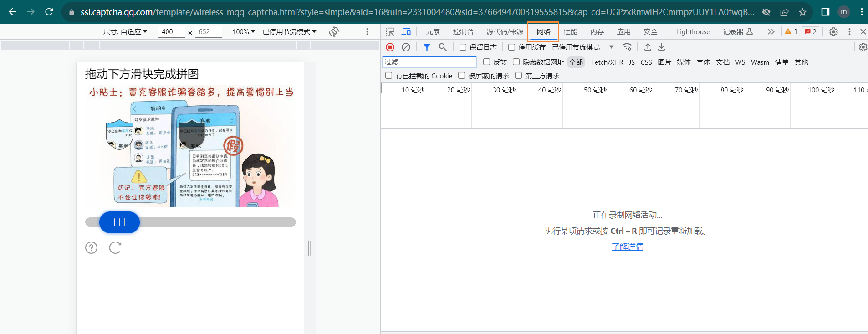Viewport: 868px width, 334px height.
Task: Import a HAR file with upload icon
Action: 648,47
